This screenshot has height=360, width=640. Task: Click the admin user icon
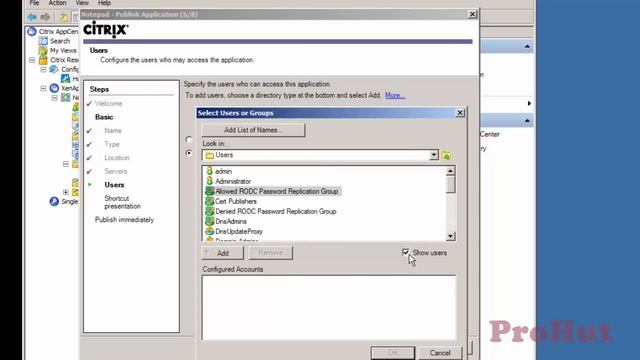[209, 171]
